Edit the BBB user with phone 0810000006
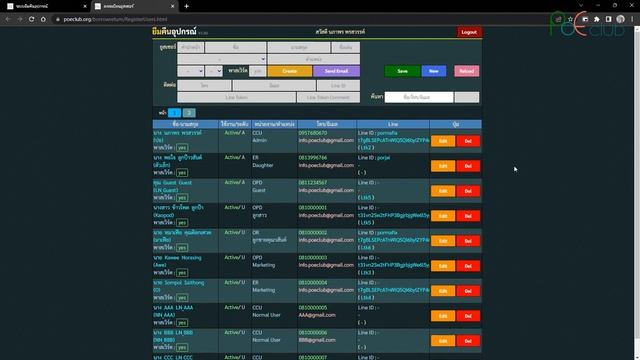Image resolution: width=640 pixels, height=360 pixels. point(443,341)
